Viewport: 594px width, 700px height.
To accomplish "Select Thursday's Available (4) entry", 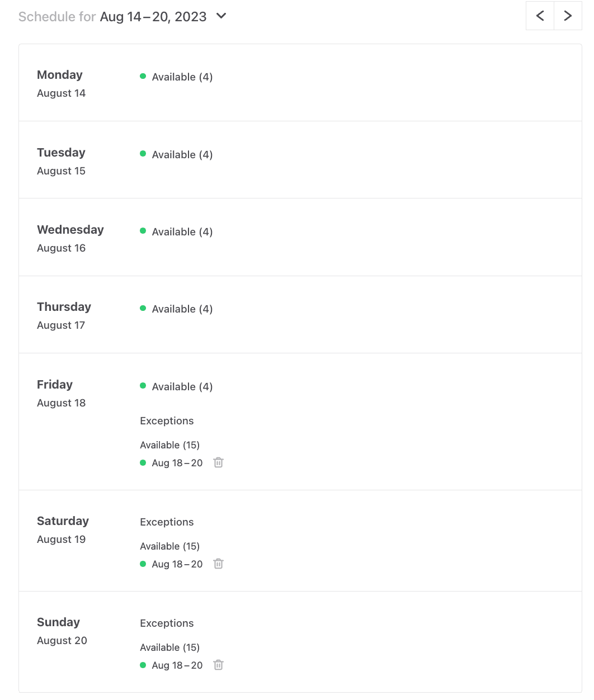I will point(182,309).
